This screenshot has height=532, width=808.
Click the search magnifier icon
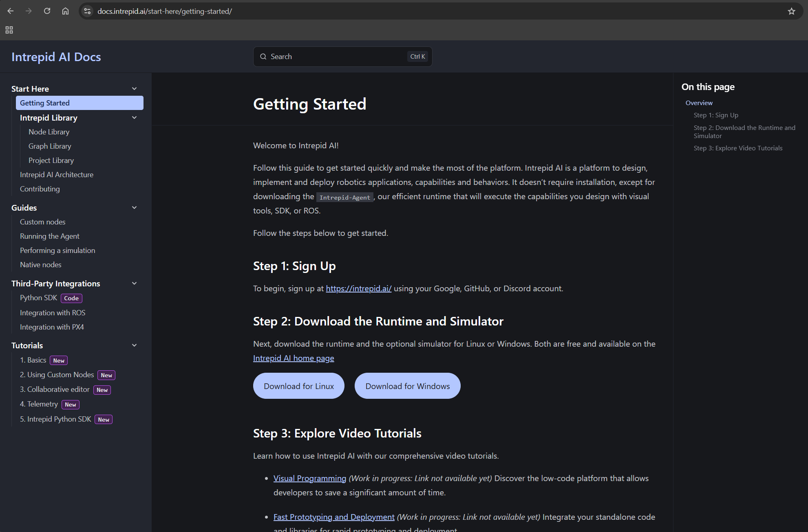coord(263,57)
